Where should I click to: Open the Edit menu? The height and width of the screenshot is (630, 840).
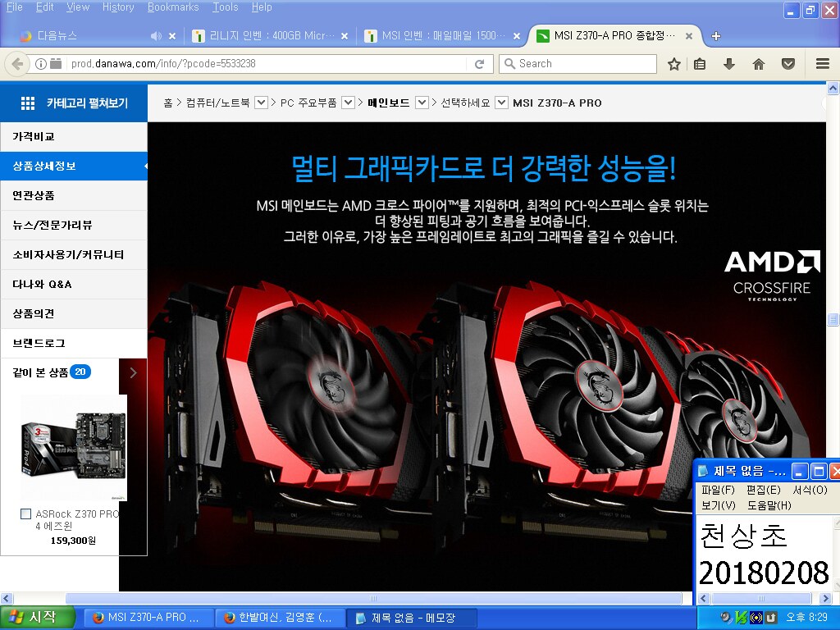click(44, 7)
